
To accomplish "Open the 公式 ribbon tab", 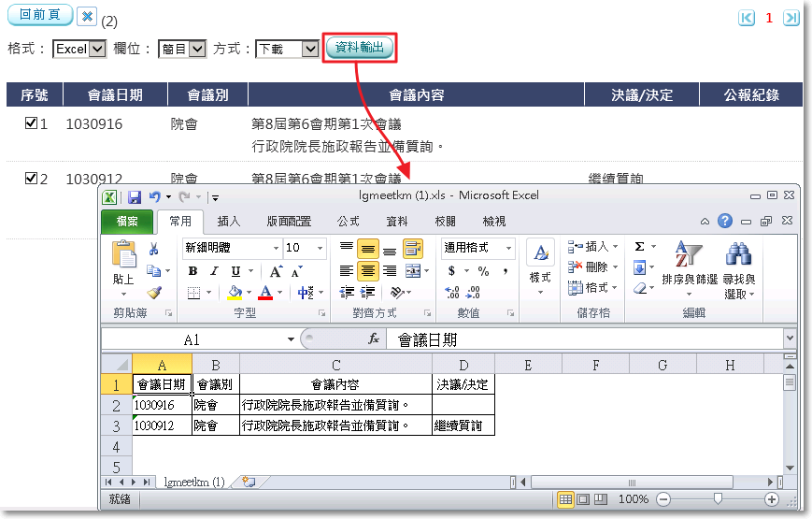I will (348, 222).
